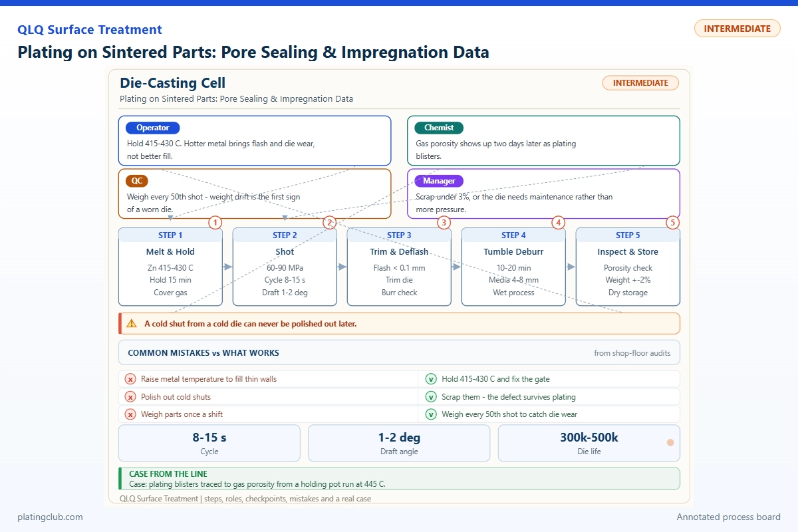The height and width of the screenshot is (532, 798).
Task: Click the case text about the 445 C holding pot
Action: [x=257, y=484]
